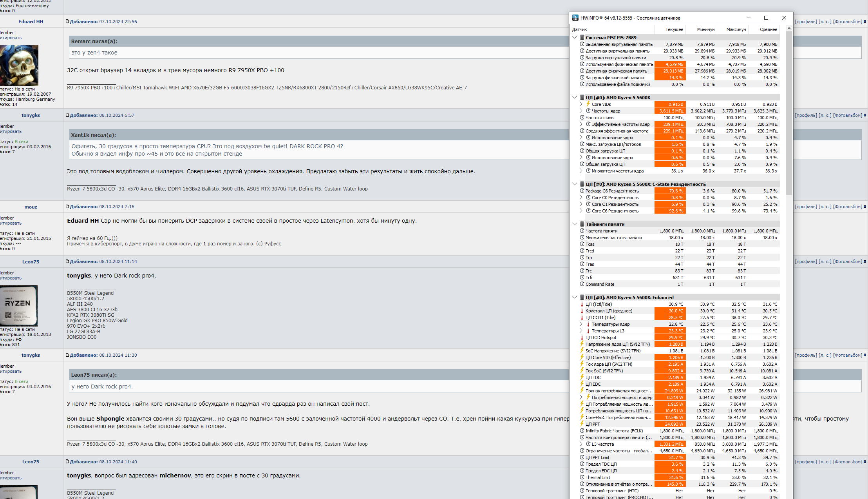
Task: Expand the Частоты ядер row
Action: 581,111
